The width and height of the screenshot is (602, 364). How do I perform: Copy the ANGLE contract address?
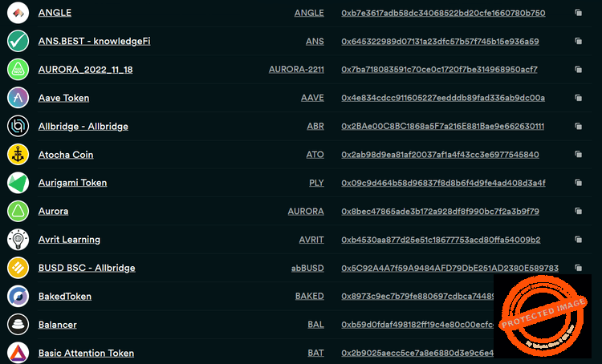coord(578,13)
